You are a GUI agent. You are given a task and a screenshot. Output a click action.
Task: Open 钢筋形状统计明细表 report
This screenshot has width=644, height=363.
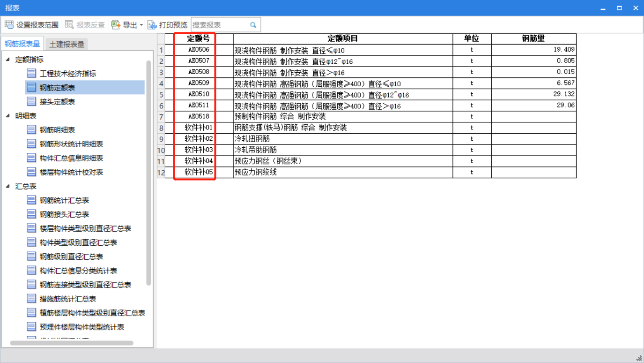click(x=71, y=144)
